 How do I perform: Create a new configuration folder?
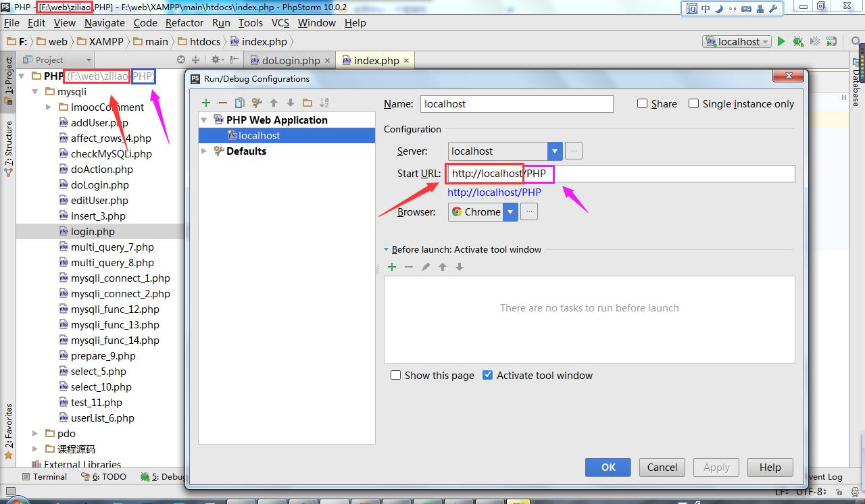(x=307, y=103)
